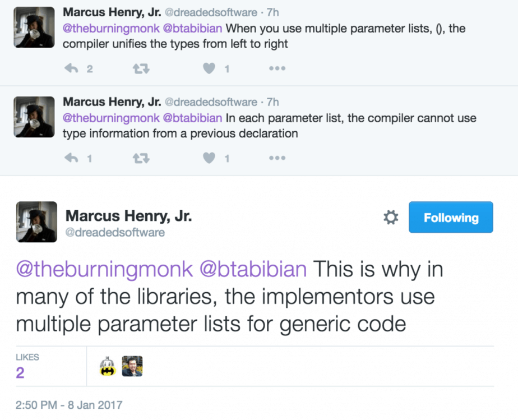Open the gear settings menu on main tweet
The image size is (518, 420).
click(391, 218)
